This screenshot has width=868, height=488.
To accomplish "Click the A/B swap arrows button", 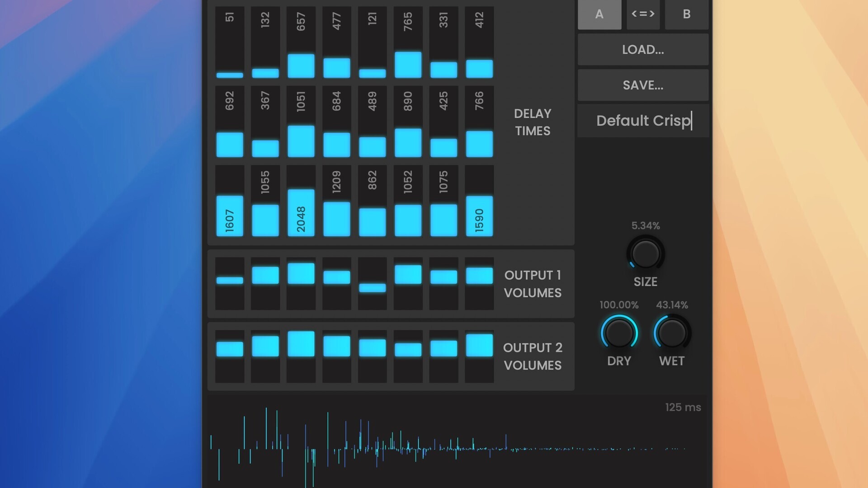I will tap(643, 14).
